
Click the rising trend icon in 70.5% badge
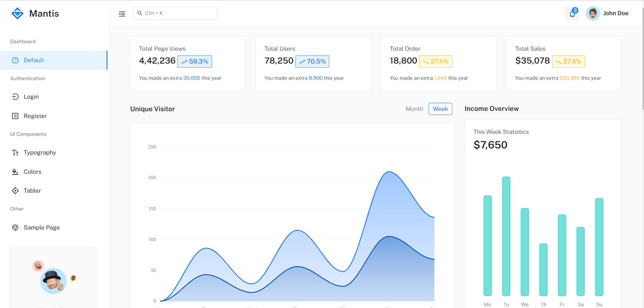point(302,62)
